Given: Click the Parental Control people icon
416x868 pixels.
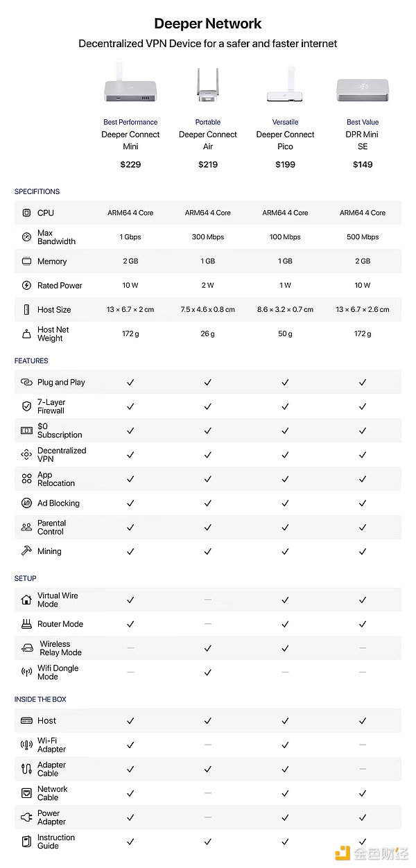Looking at the screenshot, I should [x=26, y=527].
